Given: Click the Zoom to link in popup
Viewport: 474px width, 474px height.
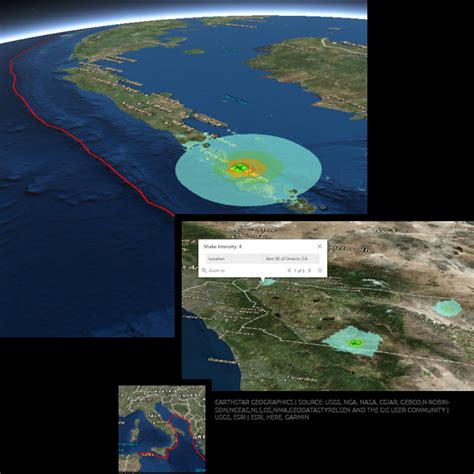Looking at the screenshot, I should pyautogui.click(x=214, y=270).
